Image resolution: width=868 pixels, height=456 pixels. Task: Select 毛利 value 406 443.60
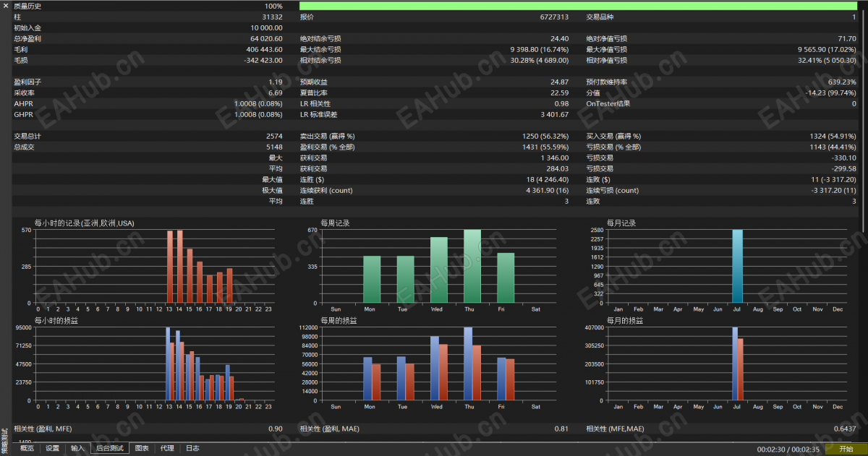(x=264, y=49)
